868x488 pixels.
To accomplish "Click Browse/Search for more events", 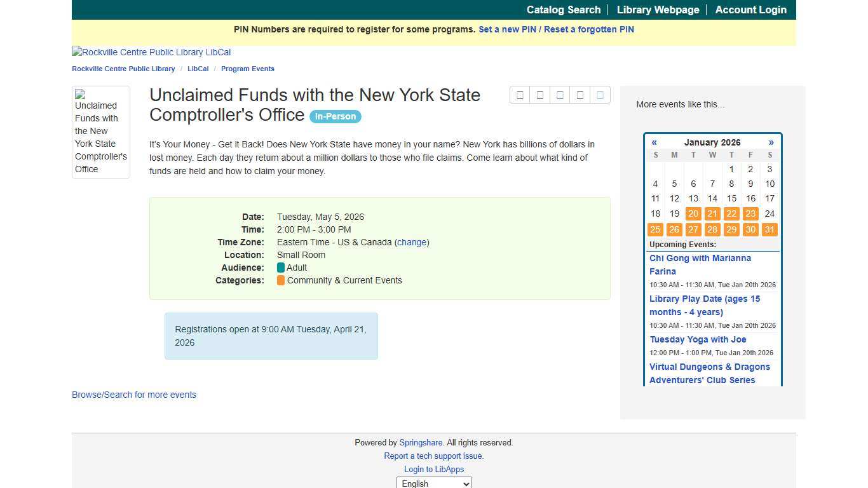I will pyautogui.click(x=134, y=395).
